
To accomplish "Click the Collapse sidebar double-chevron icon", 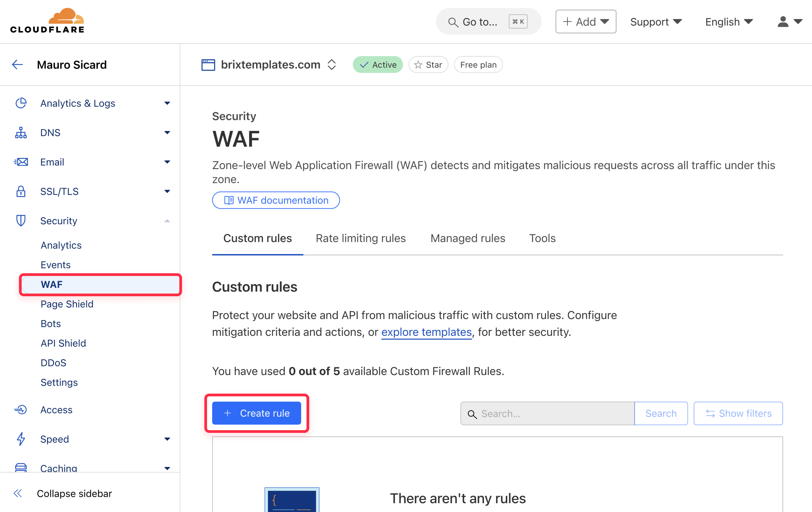I will tap(18, 493).
